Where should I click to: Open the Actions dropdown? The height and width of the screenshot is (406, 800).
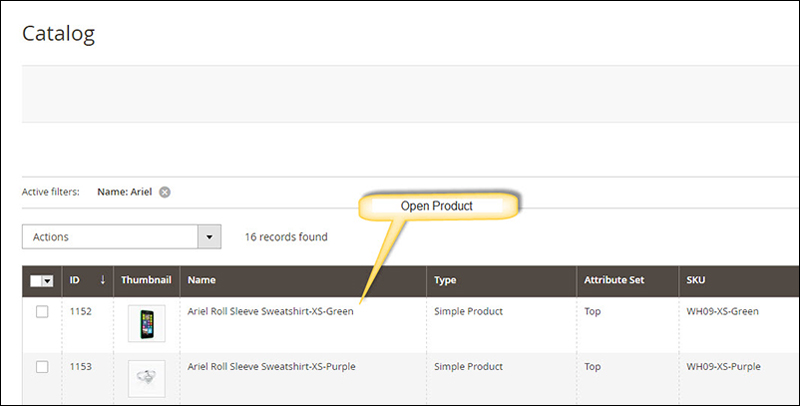click(121, 237)
